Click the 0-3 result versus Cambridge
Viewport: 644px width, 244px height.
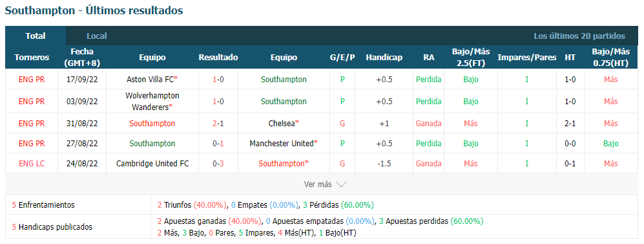click(x=218, y=164)
